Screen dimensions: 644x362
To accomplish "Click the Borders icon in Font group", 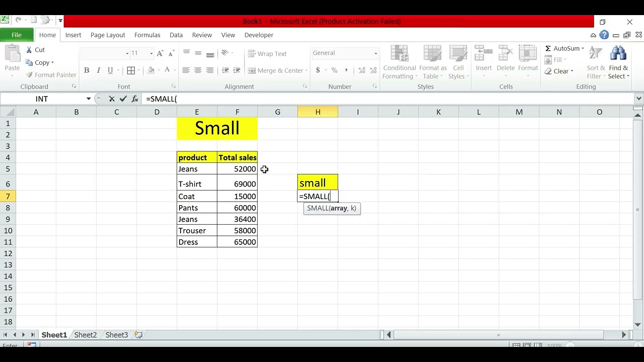I will tap(131, 70).
